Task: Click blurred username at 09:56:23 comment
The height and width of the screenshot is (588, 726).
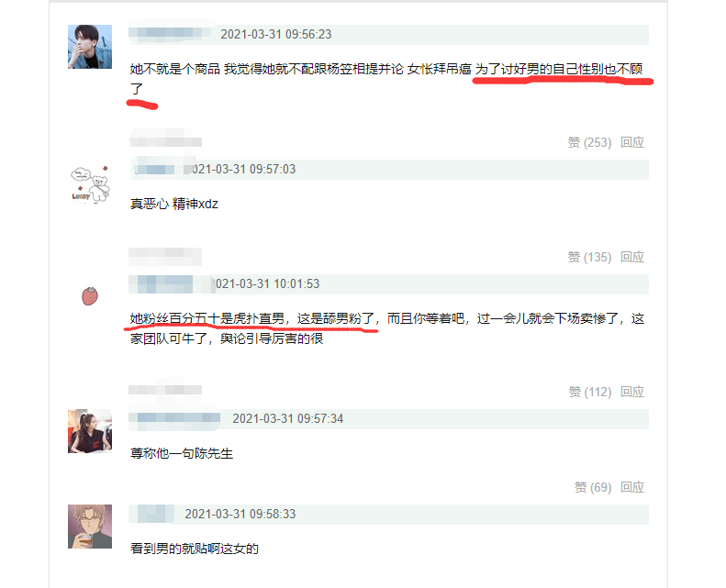Action: pyautogui.click(x=170, y=33)
